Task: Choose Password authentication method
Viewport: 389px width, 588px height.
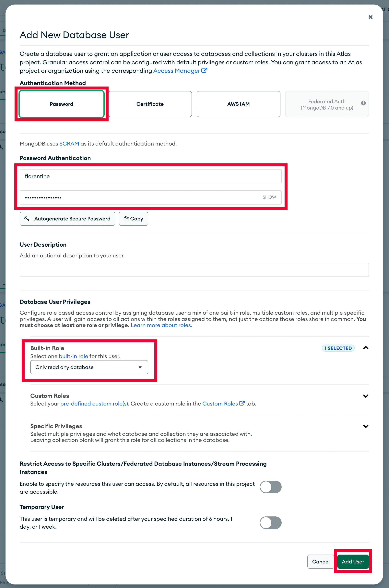Action: click(x=62, y=104)
